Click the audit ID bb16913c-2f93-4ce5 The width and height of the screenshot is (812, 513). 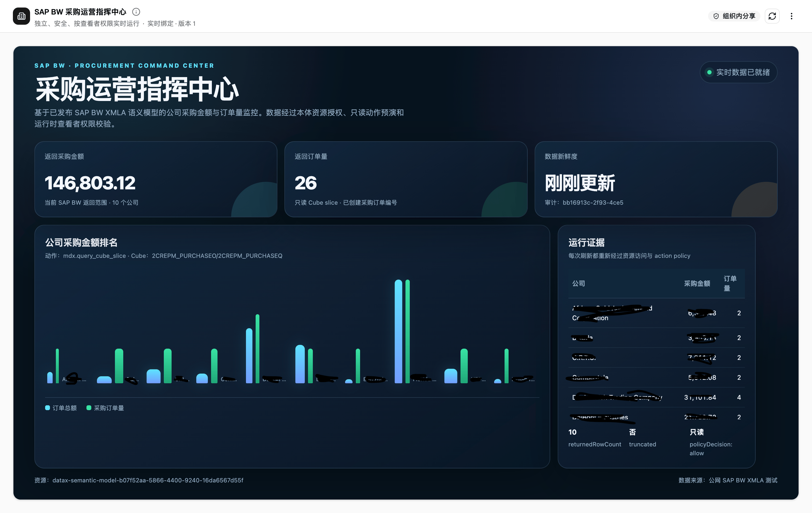(x=592, y=202)
